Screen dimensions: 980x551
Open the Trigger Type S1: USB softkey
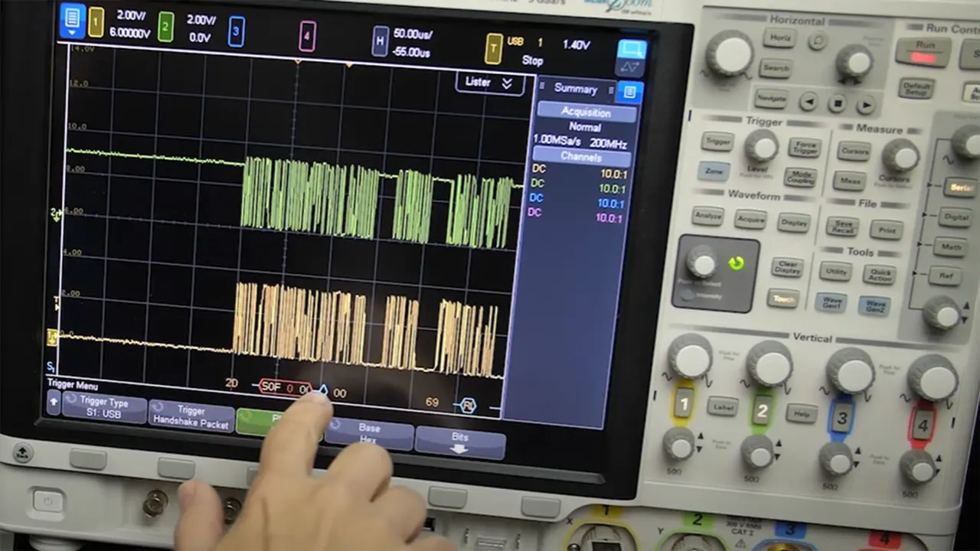(x=105, y=407)
